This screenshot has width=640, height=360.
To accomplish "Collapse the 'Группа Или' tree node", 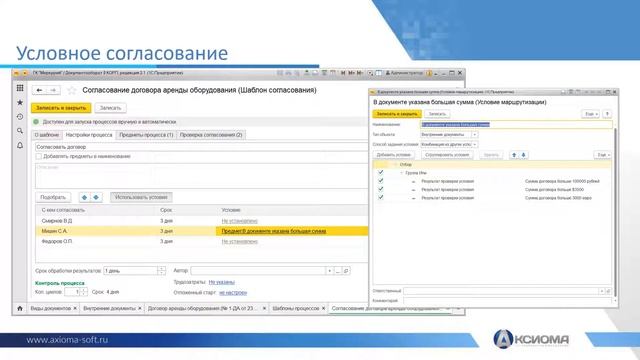I will tap(401, 173).
